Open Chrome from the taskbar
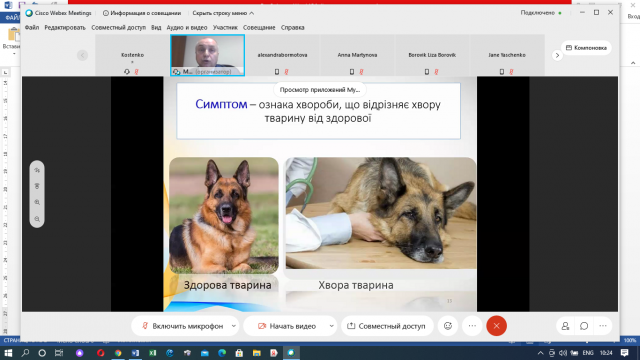640x360 pixels. point(118,353)
